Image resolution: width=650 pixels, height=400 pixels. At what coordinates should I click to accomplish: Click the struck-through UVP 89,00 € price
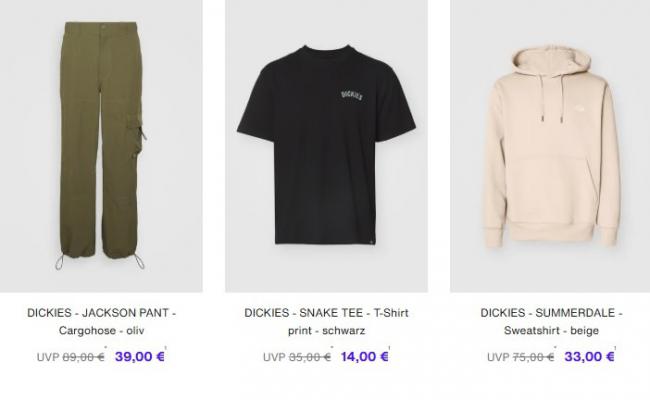pos(70,357)
